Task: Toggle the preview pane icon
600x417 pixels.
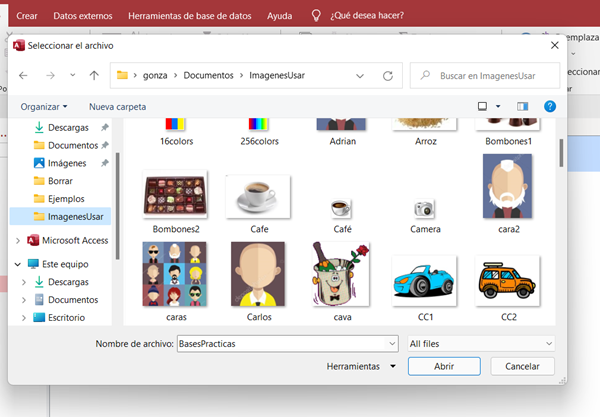Action: click(x=521, y=106)
